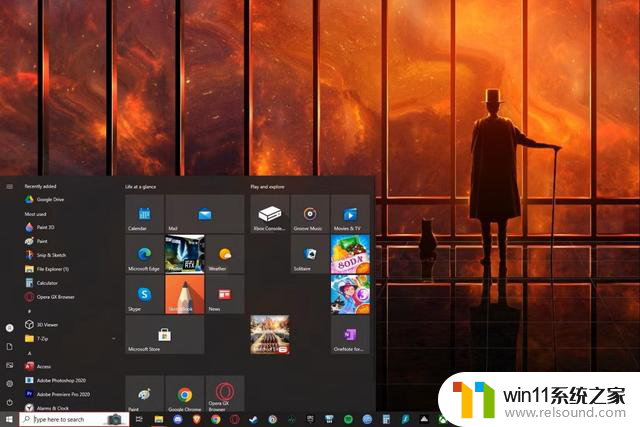Select the Life at a glance group title
This screenshot has height=427, width=640.
(140, 187)
